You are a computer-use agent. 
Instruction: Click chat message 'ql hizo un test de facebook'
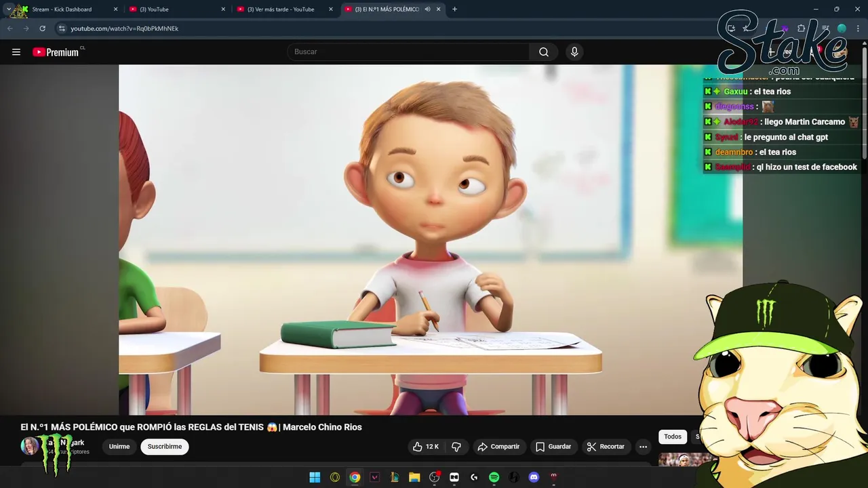coord(807,167)
